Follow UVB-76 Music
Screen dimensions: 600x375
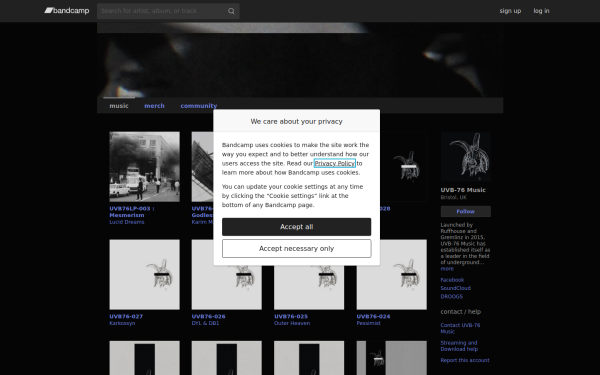466,212
